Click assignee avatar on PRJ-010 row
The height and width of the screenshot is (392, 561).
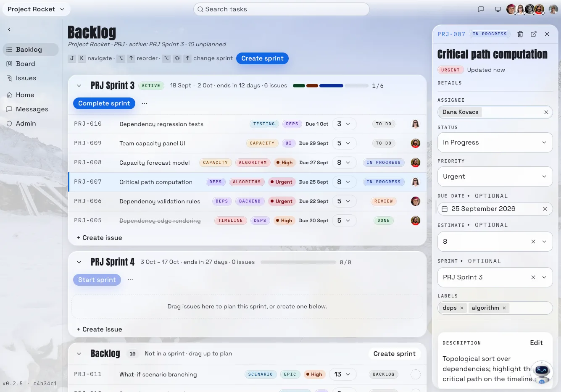pyautogui.click(x=416, y=124)
